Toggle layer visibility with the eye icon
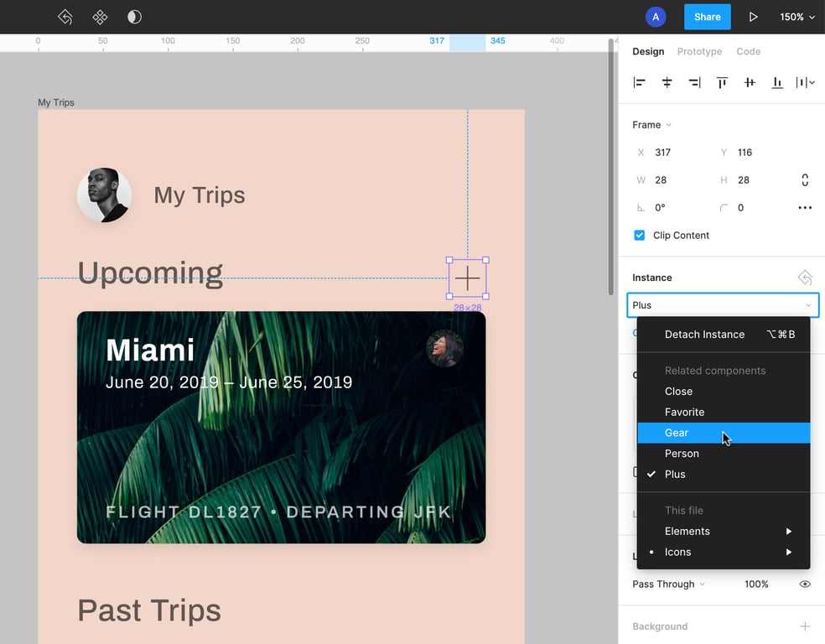Viewport: 825px width, 644px height. (x=805, y=584)
